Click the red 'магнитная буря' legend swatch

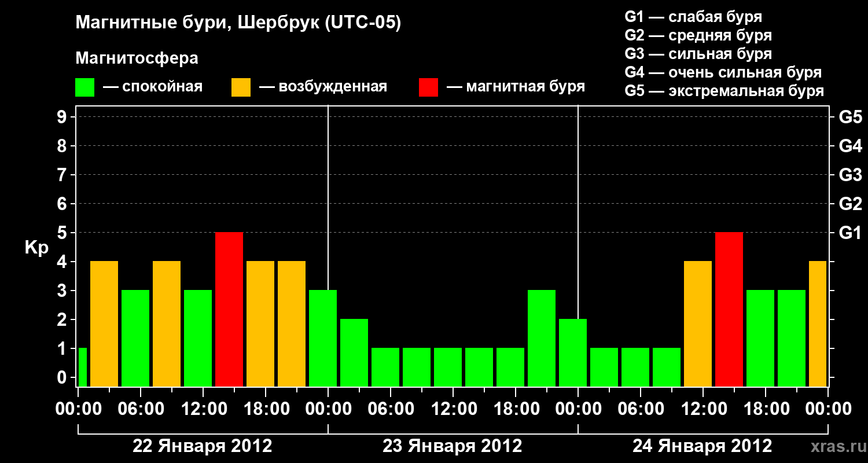pos(429,87)
